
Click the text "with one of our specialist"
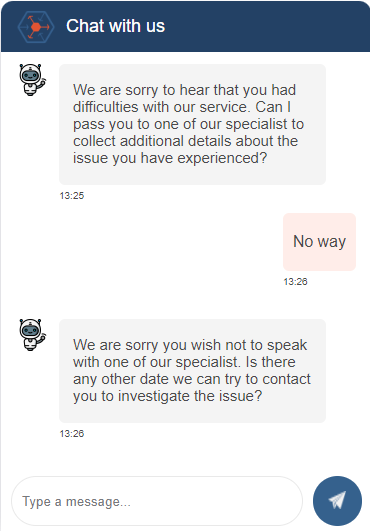(156, 362)
